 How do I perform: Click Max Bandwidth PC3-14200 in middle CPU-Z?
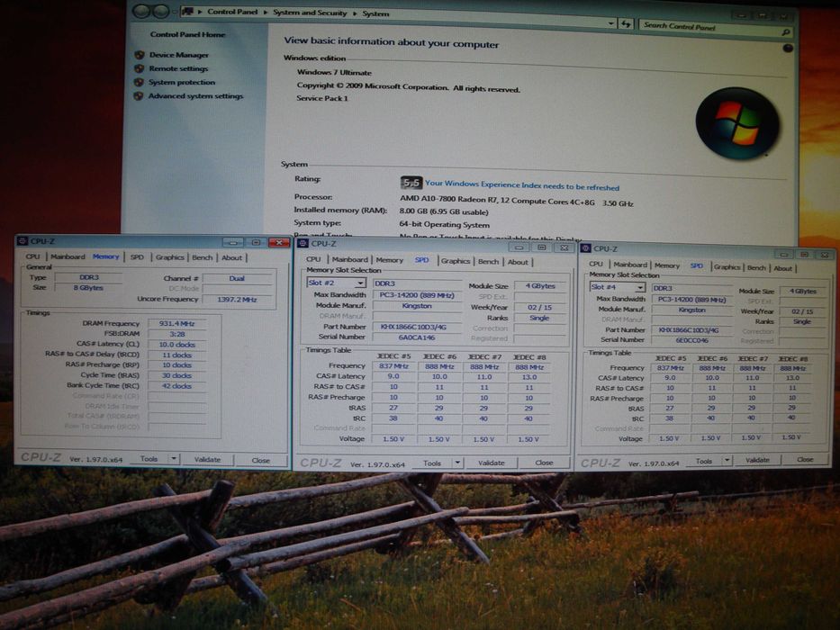click(417, 295)
